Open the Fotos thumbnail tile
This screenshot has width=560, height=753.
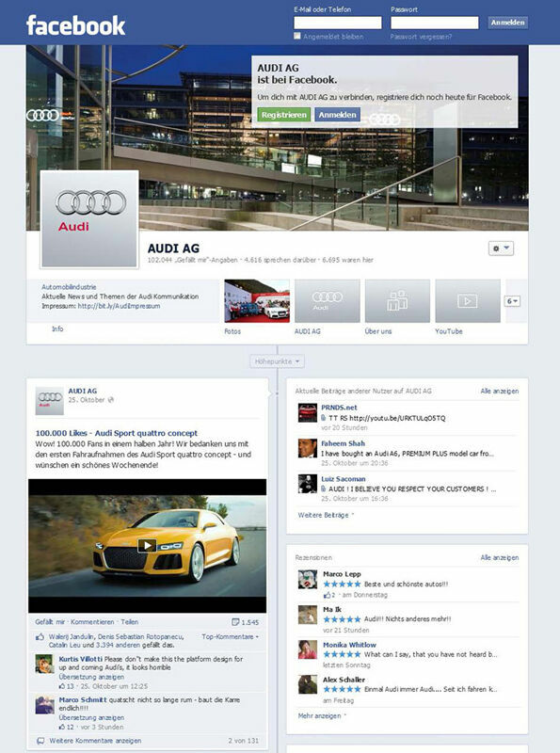tap(257, 301)
